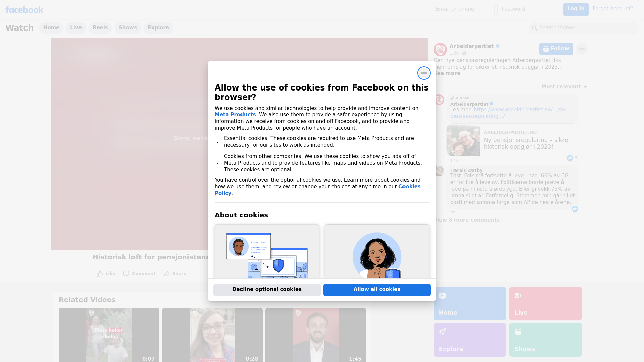Open the About cookies card with thinking woman illustration

pyautogui.click(x=377, y=251)
